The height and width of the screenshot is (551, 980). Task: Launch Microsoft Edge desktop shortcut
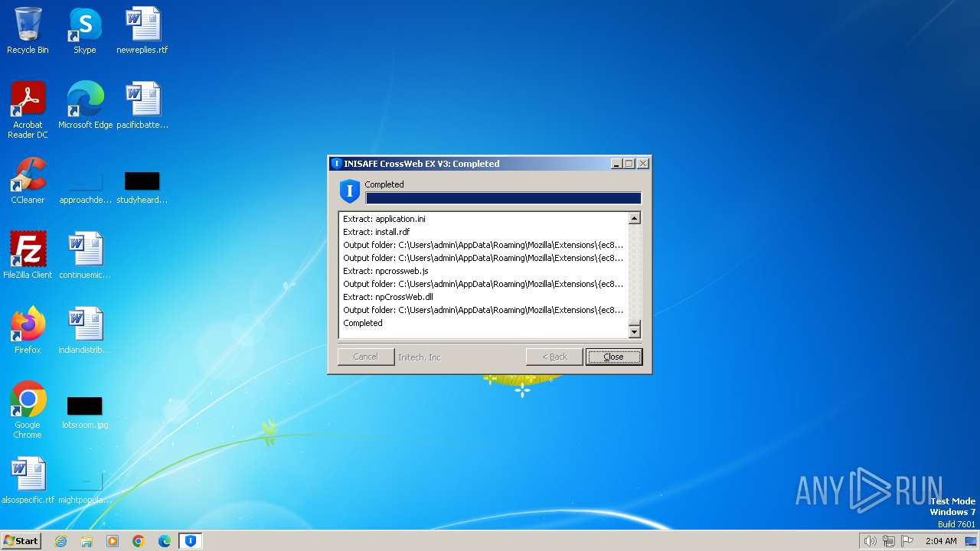tap(85, 106)
